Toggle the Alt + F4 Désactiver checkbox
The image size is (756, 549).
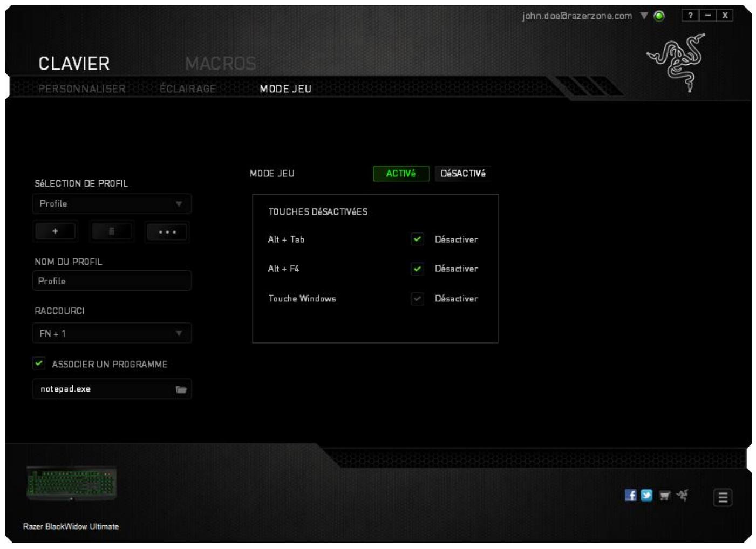pos(417,269)
